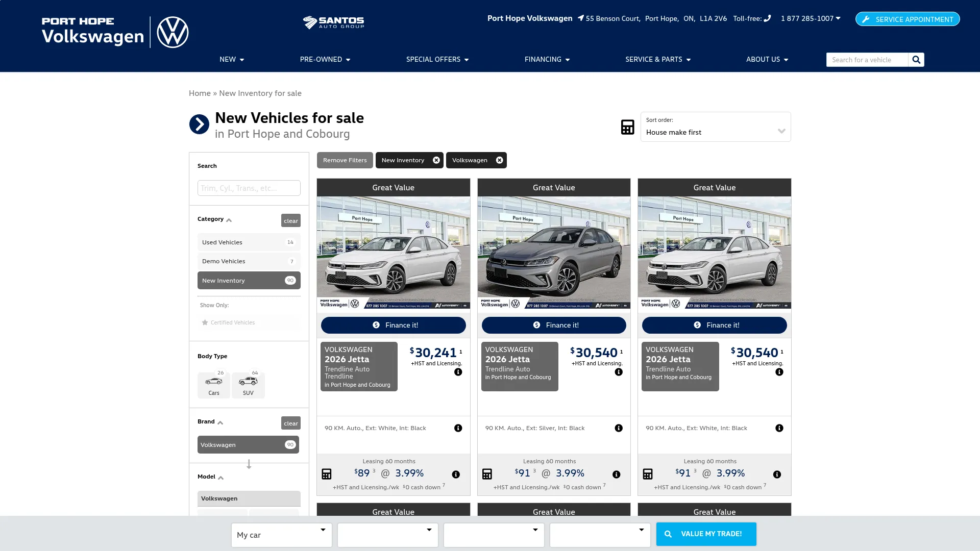
Task: Open 55 Benson Court address link
Action: 656,18
